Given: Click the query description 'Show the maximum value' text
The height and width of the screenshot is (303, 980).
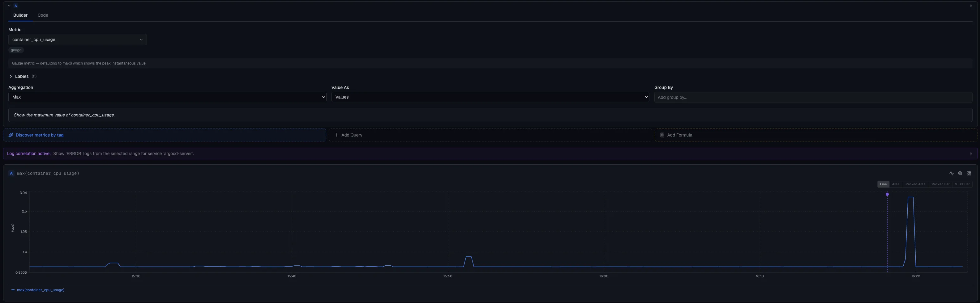Looking at the screenshot, I should 64,115.
